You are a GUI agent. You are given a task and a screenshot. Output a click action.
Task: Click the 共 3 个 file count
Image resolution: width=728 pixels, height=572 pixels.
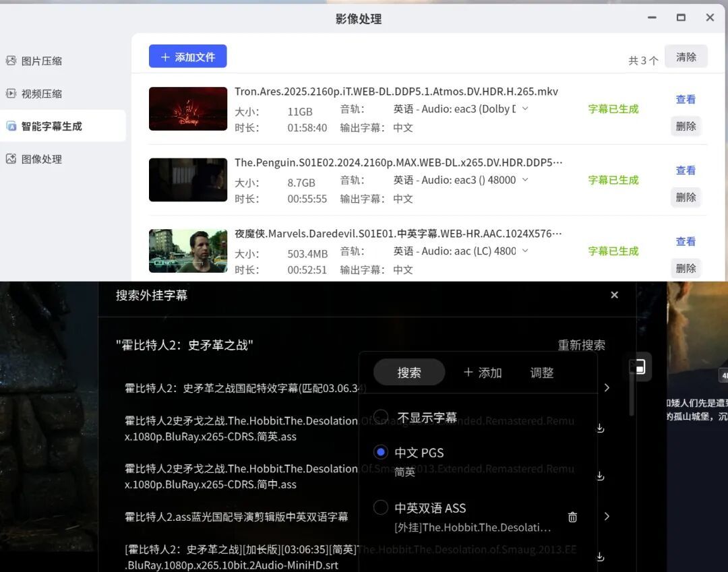tap(643, 61)
